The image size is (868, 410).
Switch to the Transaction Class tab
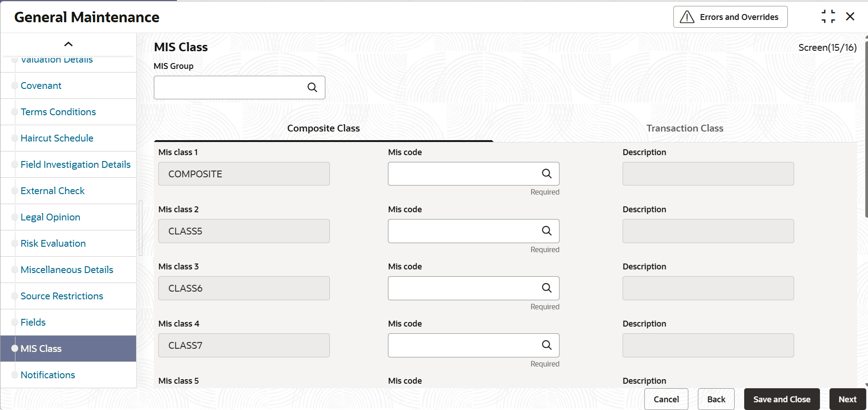(685, 128)
